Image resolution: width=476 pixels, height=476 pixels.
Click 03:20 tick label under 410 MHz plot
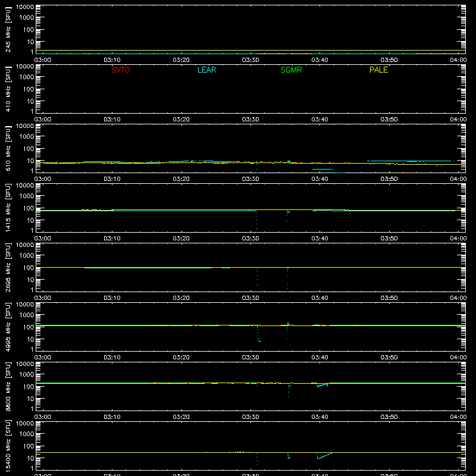click(181, 120)
